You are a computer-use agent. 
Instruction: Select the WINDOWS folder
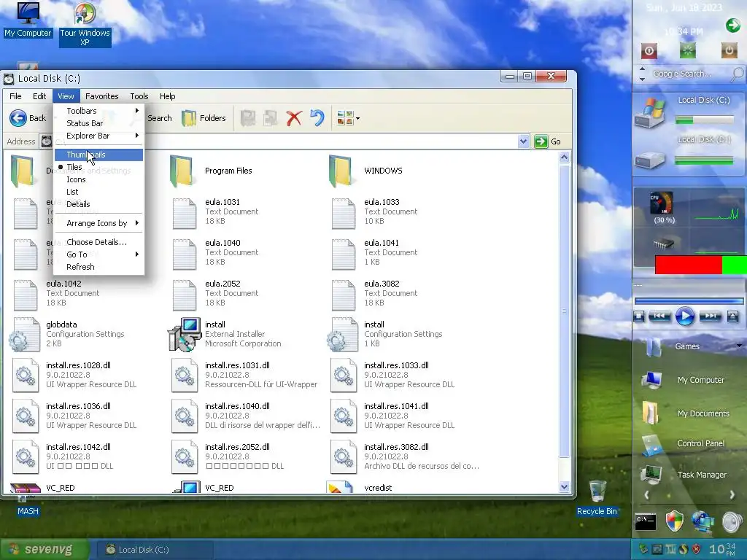pos(366,171)
